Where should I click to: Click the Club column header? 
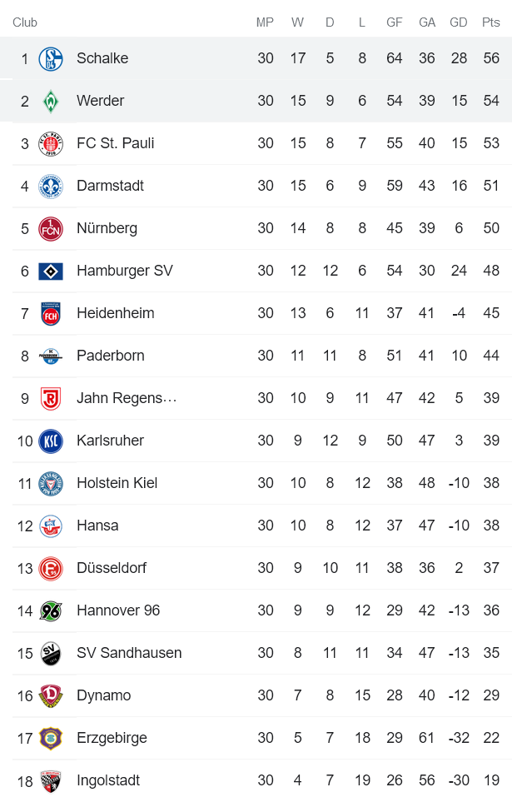[x=25, y=22]
